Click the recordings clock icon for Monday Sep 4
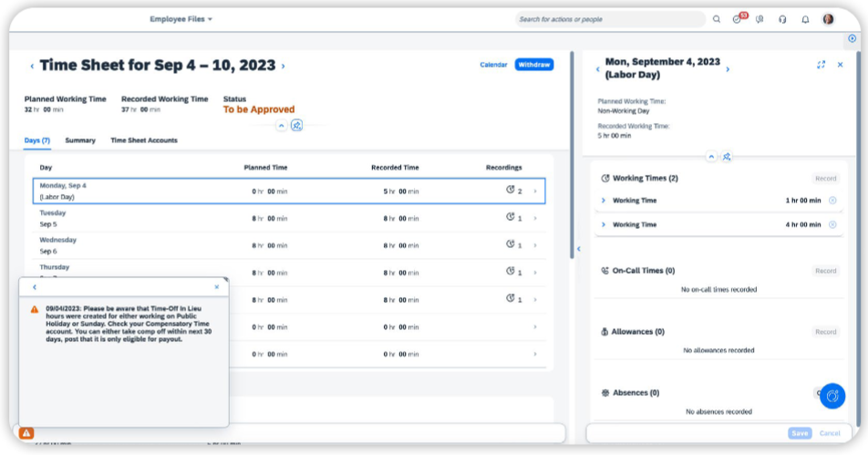 511,190
